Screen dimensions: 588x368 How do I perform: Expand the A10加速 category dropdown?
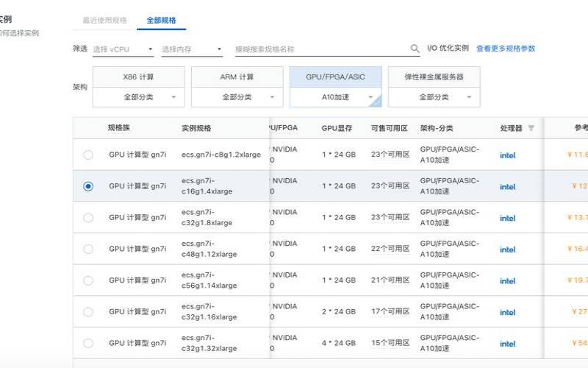pyautogui.click(x=336, y=97)
